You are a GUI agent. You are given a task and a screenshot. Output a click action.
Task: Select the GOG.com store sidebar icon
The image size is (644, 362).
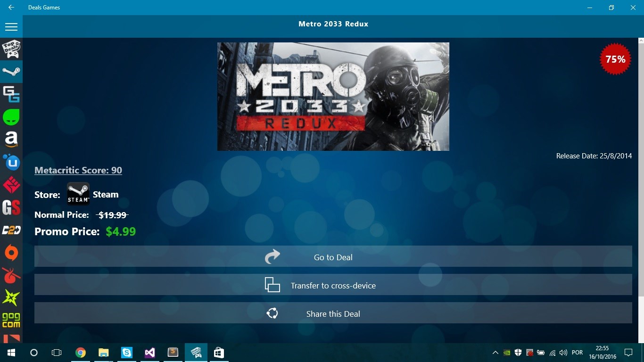coord(11,321)
